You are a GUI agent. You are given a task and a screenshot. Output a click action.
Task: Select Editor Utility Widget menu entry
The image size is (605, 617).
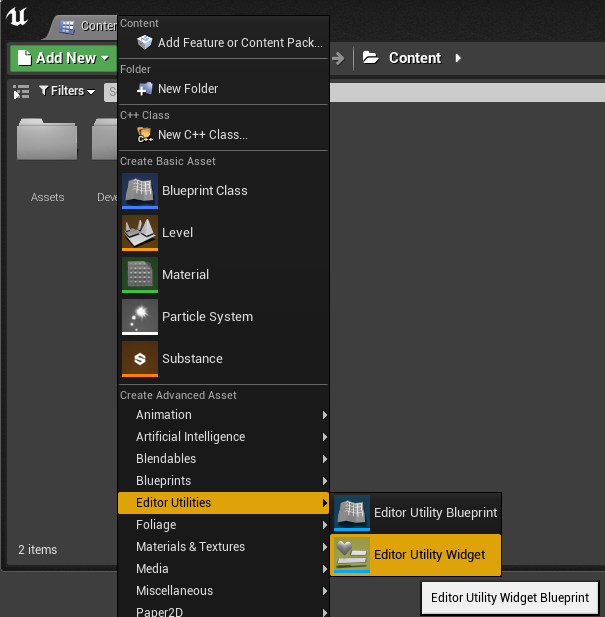pyautogui.click(x=416, y=555)
